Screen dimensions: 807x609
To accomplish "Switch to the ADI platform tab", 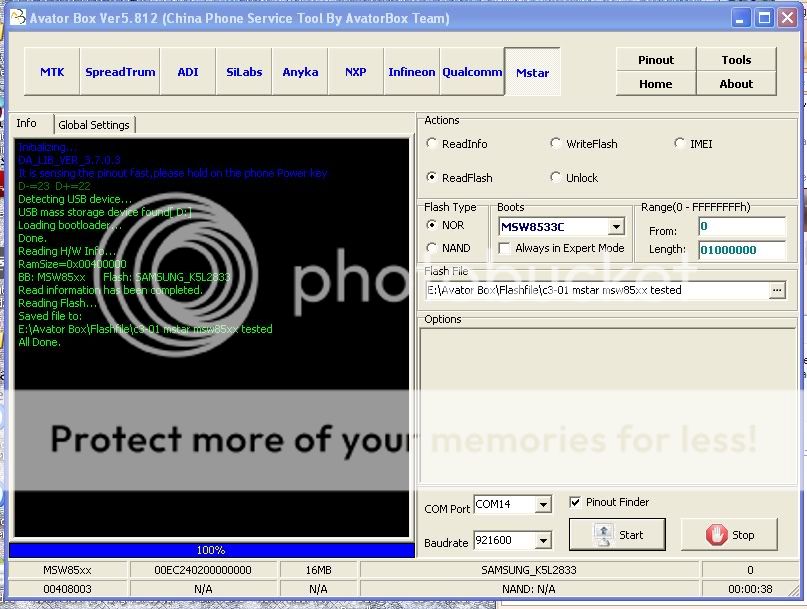I will pyautogui.click(x=188, y=72).
